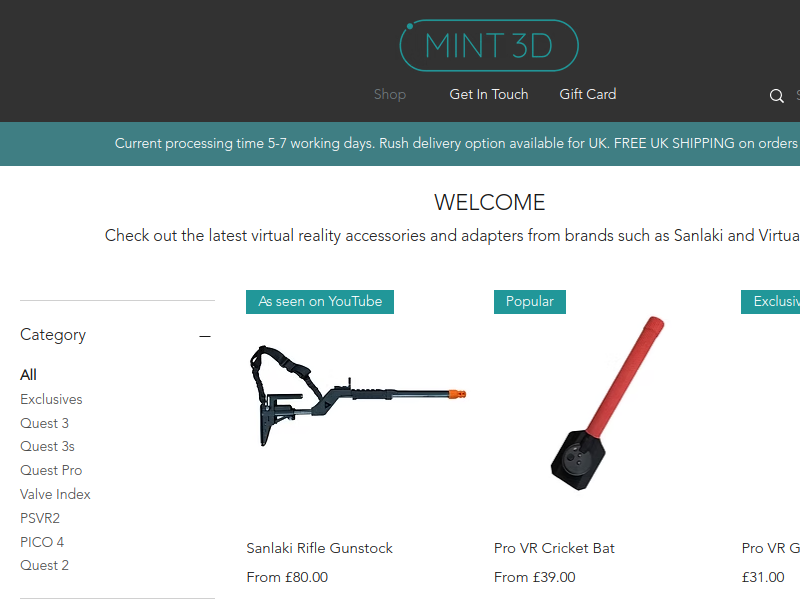Click the Sanlaki Rifle Gunstock title
Image resolution: width=800 pixels, height=600 pixels.
(319, 548)
